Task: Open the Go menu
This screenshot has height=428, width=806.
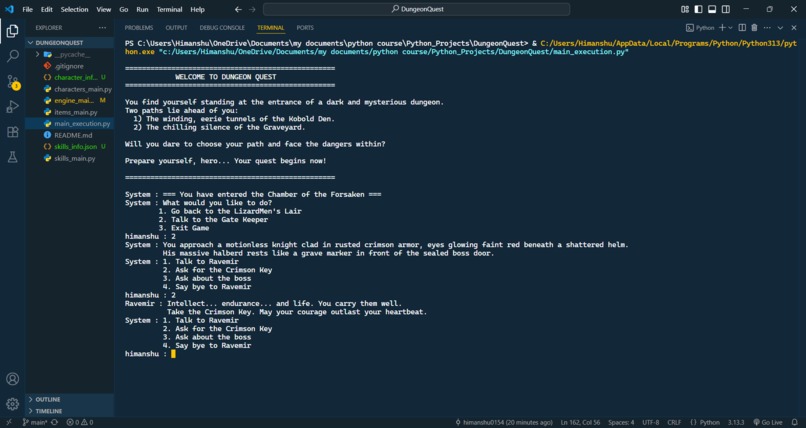Action: pyautogui.click(x=123, y=9)
